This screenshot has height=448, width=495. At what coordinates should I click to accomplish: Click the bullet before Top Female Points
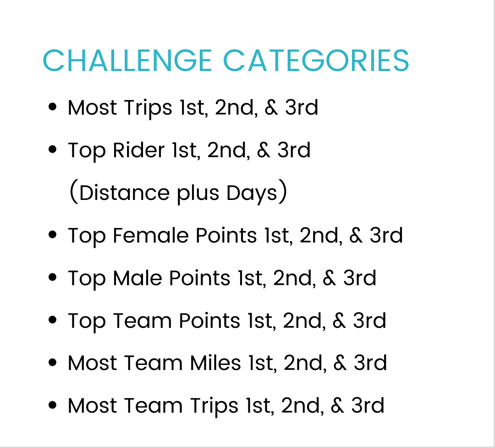52,235
